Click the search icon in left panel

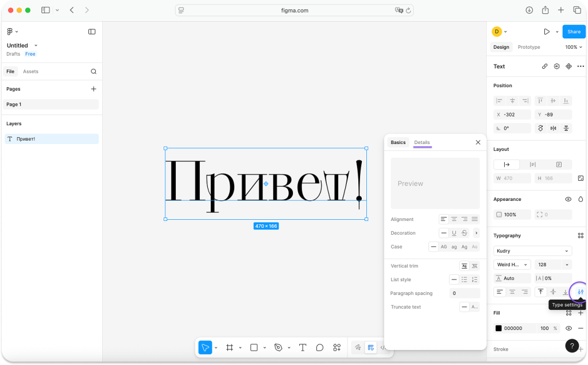94,72
